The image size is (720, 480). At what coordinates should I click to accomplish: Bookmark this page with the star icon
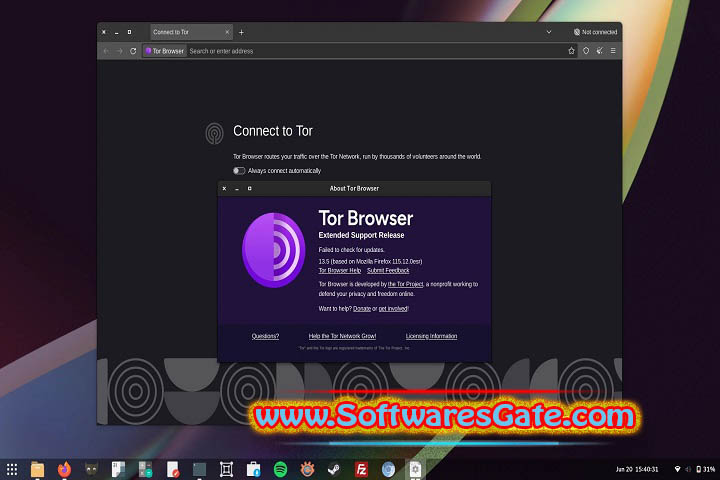pyautogui.click(x=571, y=51)
